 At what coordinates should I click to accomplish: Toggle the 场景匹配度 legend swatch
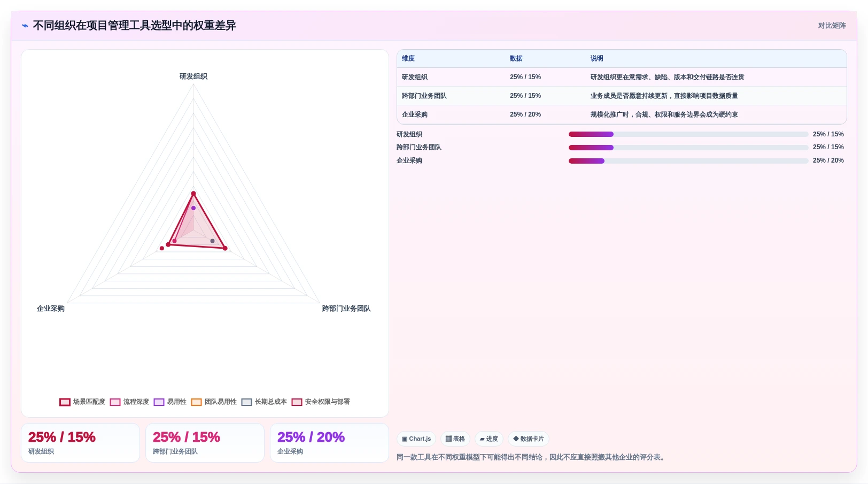[x=65, y=402]
